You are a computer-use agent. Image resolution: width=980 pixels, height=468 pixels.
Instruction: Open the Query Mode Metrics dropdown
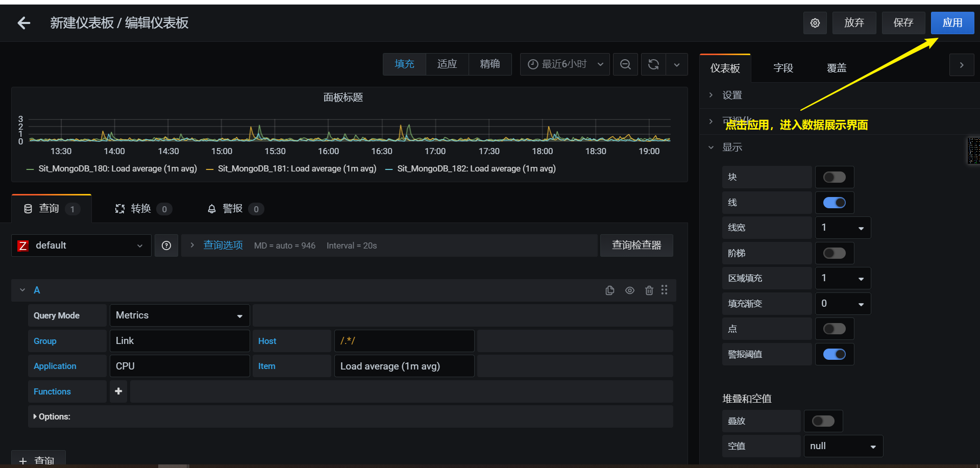pos(180,315)
